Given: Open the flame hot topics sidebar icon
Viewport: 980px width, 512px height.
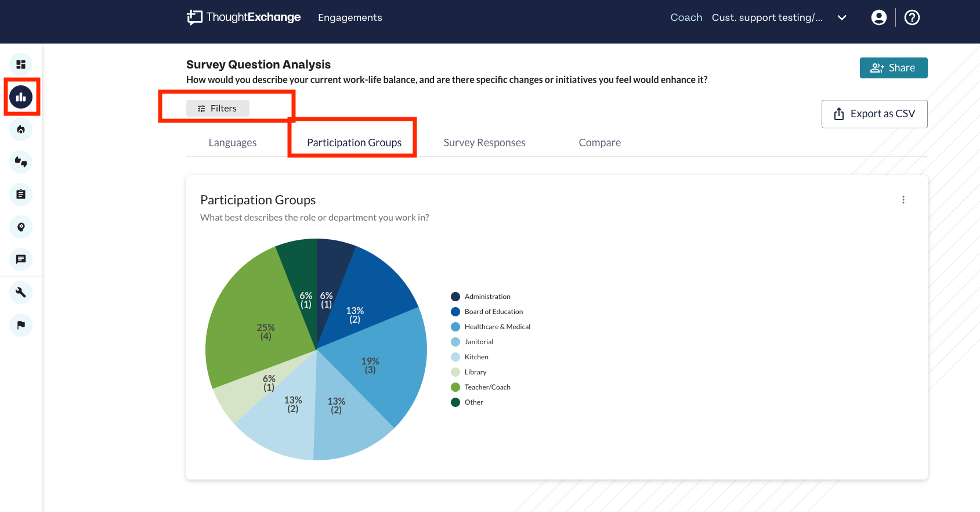Looking at the screenshot, I should 21,129.
